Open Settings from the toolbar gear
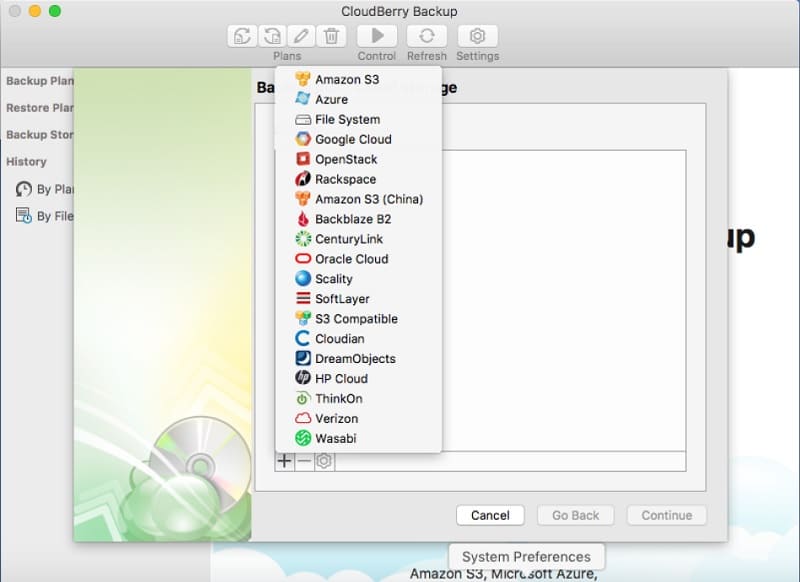This screenshot has height=582, width=800. (x=478, y=36)
